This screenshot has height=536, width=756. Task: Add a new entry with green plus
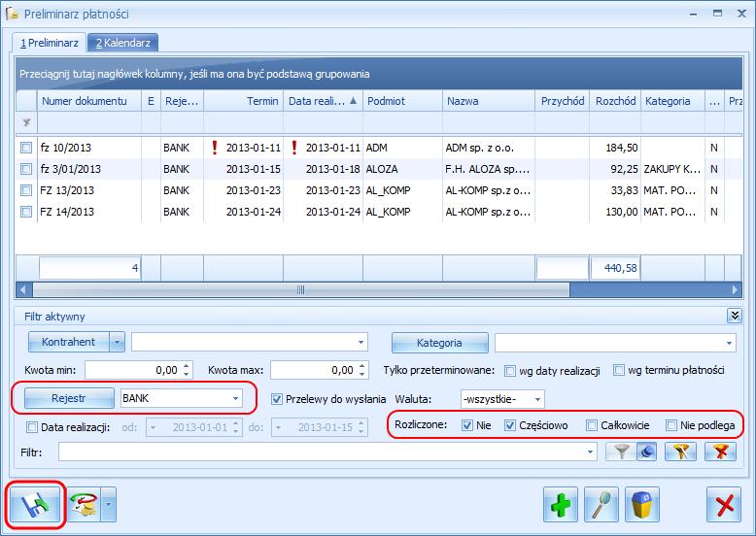[x=561, y=505]
